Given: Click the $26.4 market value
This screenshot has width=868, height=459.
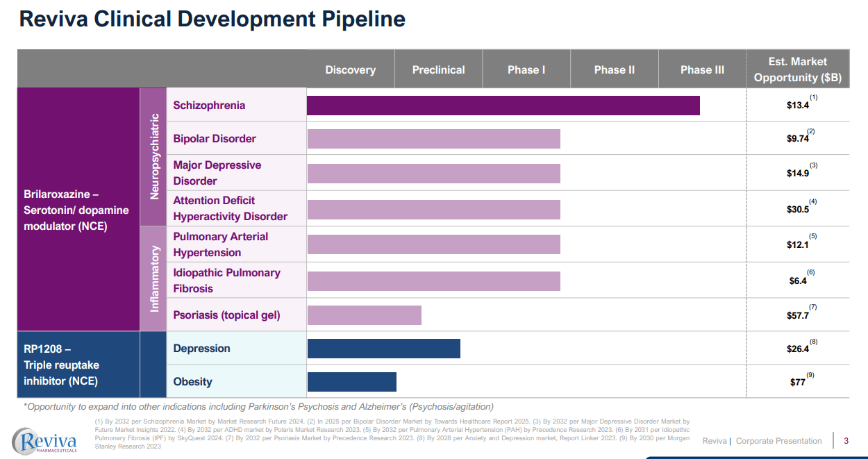Looking at the screenshot, I should coord(798,349).
